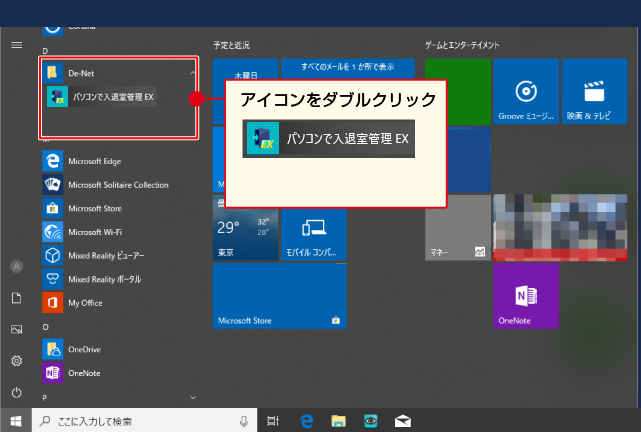
Task: Collapse the De-Net folder chevron
Action: (193, 73)
